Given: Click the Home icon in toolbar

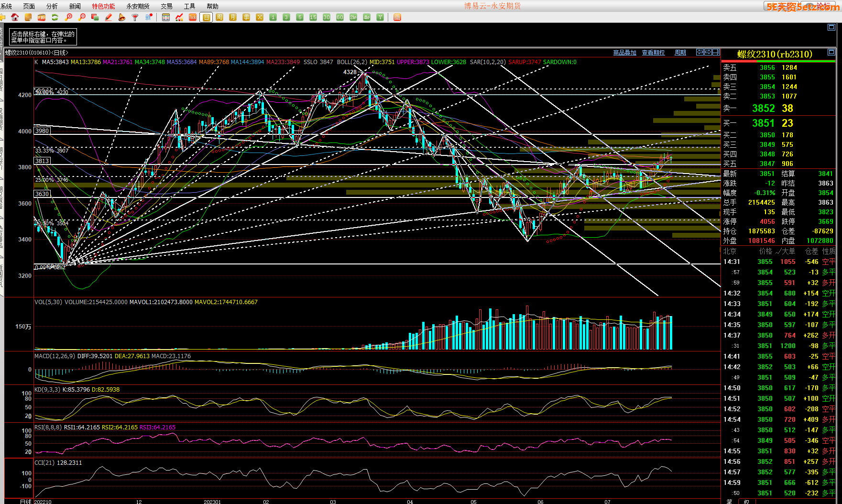Looking at the screenshot, I should [x=15, y=17].
